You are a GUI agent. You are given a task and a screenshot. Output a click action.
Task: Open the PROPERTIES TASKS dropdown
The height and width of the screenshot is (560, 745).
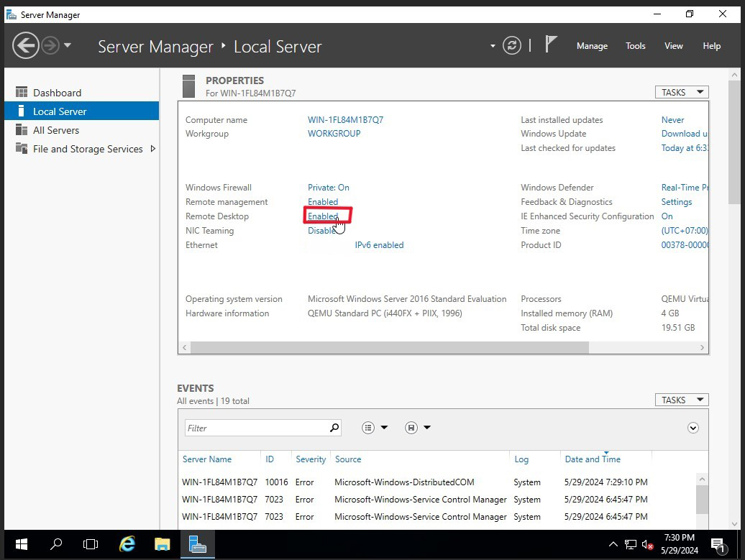tap(681, 91)
